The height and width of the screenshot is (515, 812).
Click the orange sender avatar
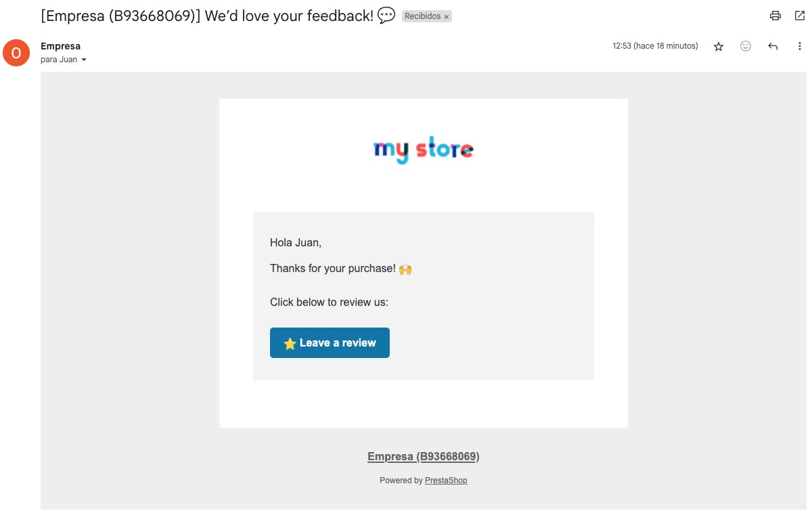click(x=16, y=53)
